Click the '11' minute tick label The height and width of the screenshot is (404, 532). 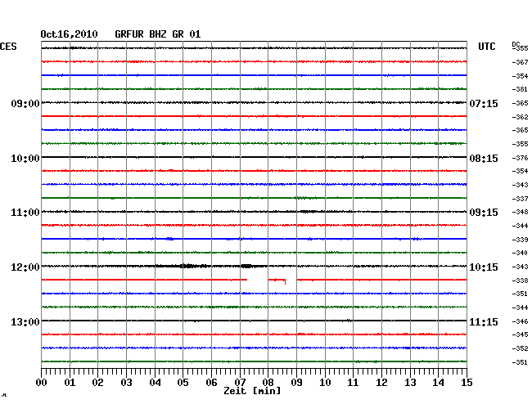353,382
